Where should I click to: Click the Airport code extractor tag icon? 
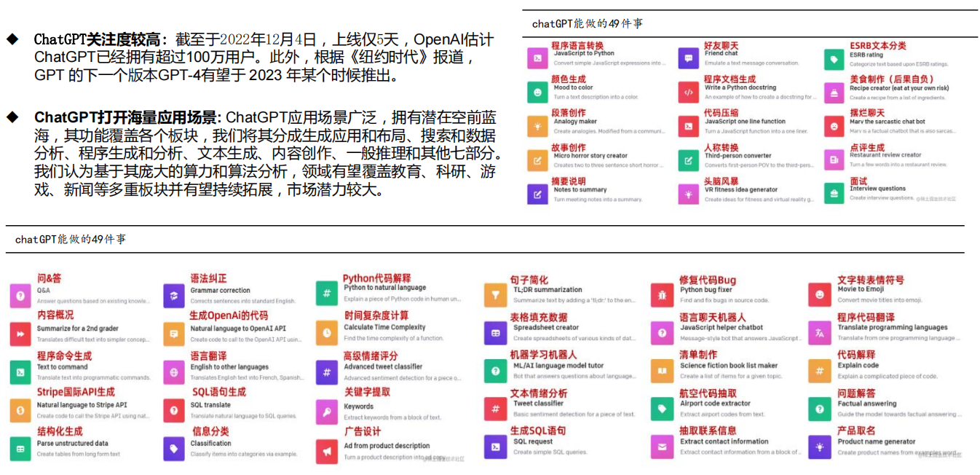click(x=662, y=409)
